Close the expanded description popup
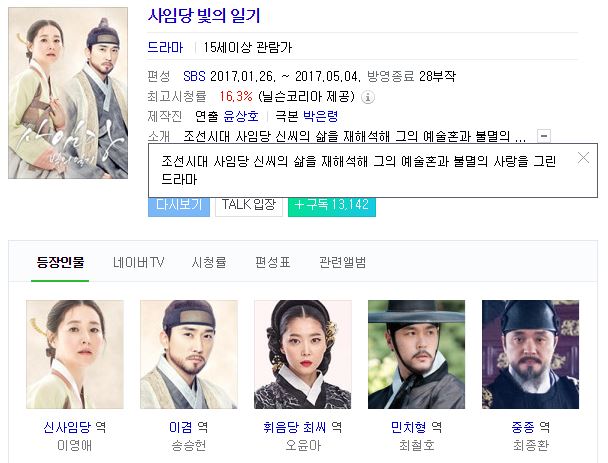Viewport: 608px width, 463px height. 583,158
